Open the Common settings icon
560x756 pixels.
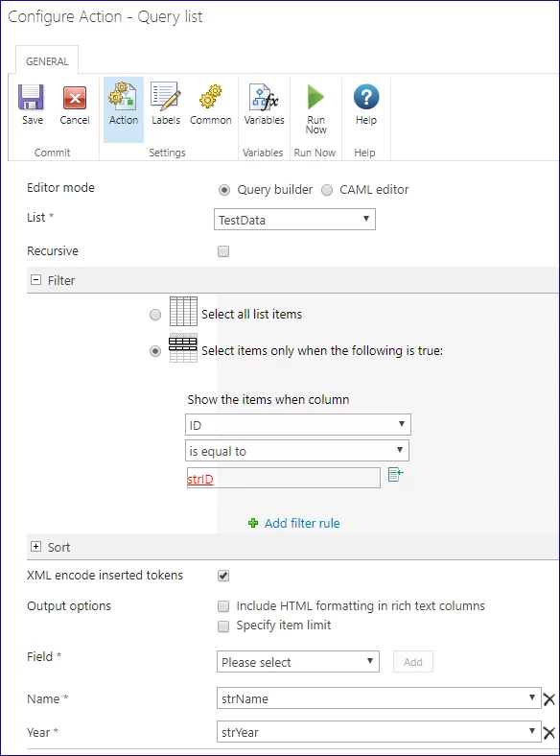click(211, 97)
